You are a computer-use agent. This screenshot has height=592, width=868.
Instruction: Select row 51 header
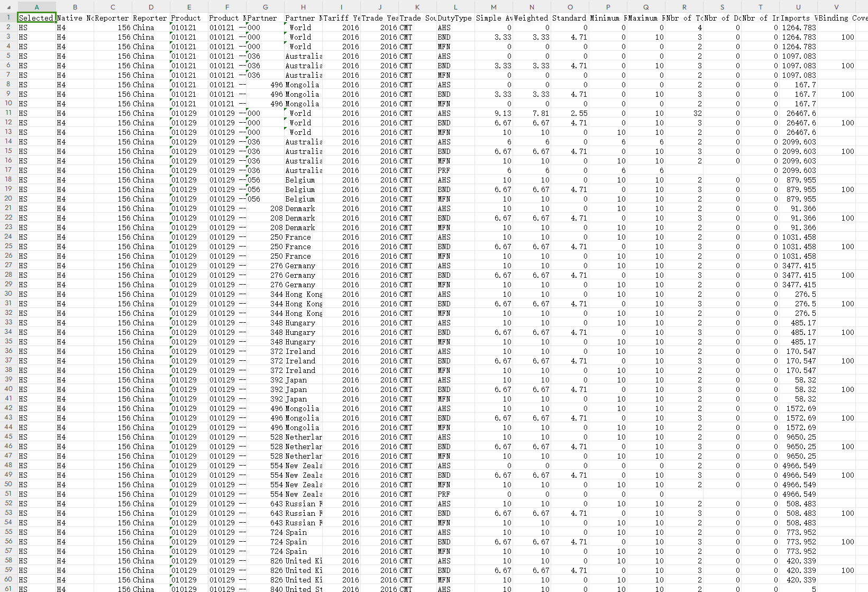tap(8, 494)
